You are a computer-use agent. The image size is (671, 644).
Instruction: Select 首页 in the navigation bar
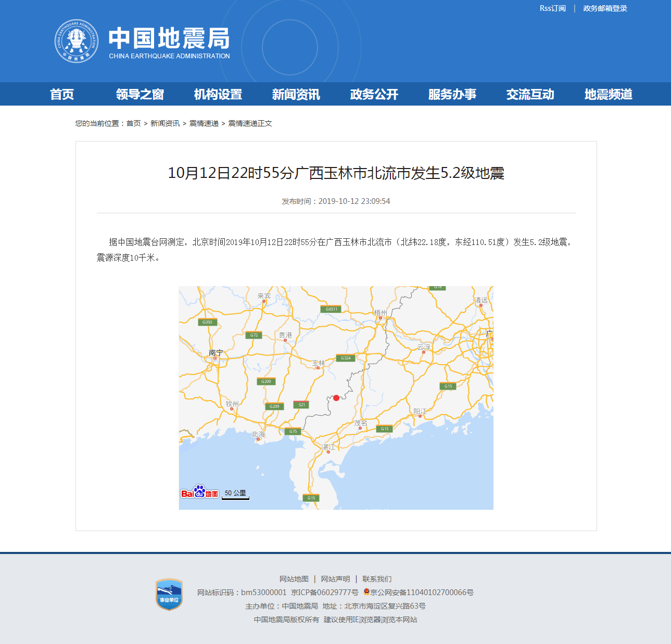[x=62, y=94]
